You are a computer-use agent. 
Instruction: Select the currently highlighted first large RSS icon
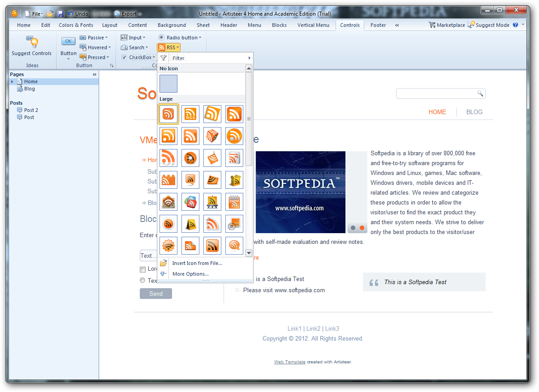point(168,114)
